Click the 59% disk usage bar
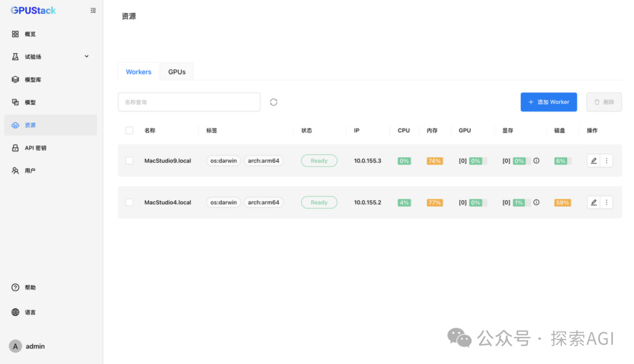 pyautogui.click(x=563, y=203)
